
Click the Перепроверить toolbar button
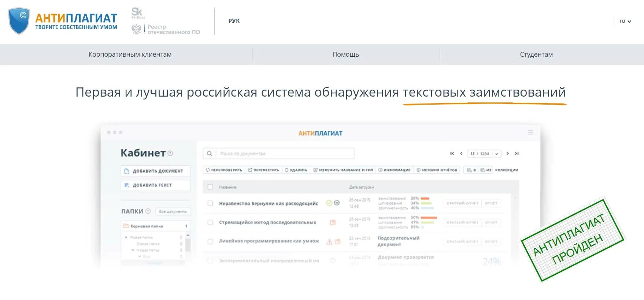[224, 170]
